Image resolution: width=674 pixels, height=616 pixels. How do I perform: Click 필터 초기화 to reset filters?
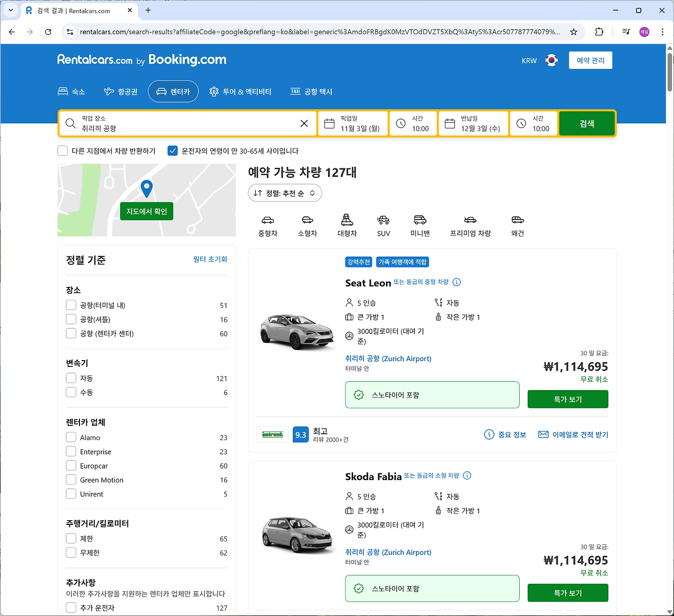pos(210,259)
